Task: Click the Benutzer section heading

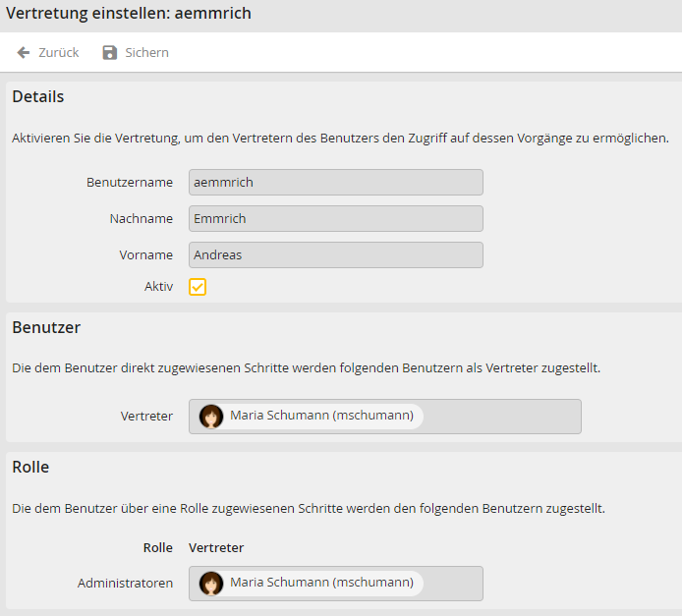Action: (x=46, y=328)
